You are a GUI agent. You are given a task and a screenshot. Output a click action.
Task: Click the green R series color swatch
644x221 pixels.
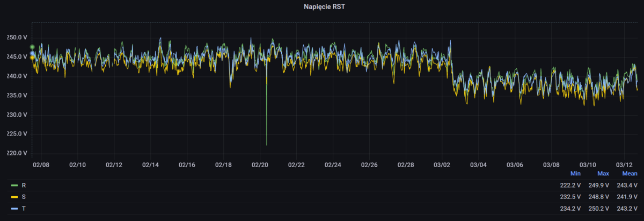point(14,186)
